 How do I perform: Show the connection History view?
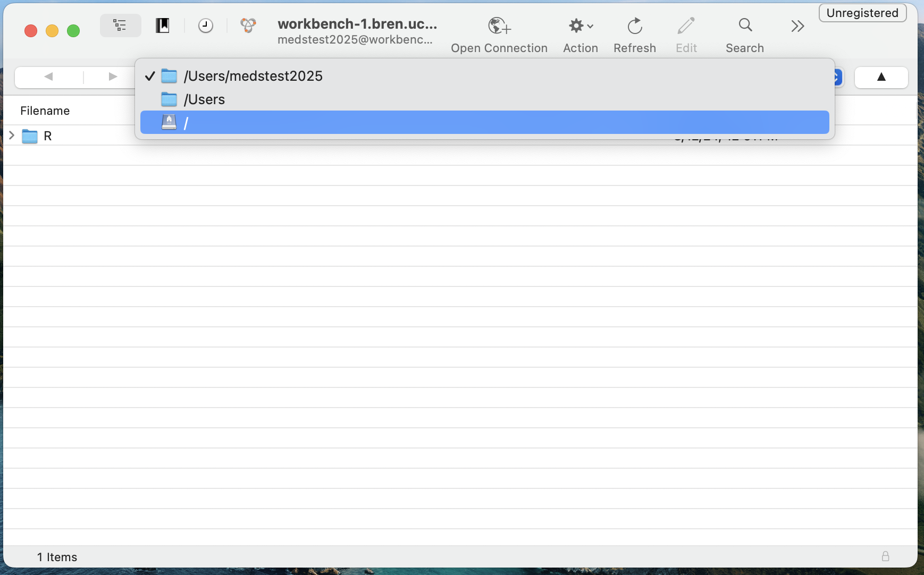point(205,26)
